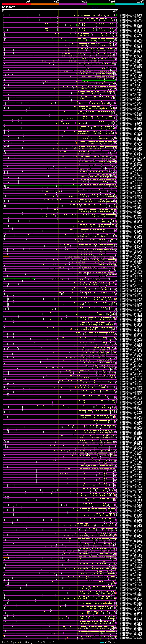Image resolution: width=146 pixels, height=644 pixels.
Task: Select the UniRef100_A5BQP1 label
Action: tap(131, 60)
